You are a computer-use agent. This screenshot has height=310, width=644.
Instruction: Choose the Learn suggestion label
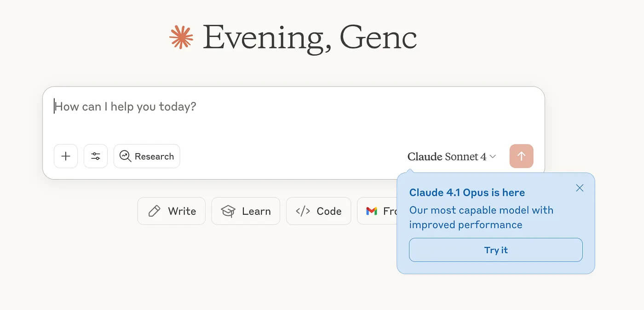point(256,211)
